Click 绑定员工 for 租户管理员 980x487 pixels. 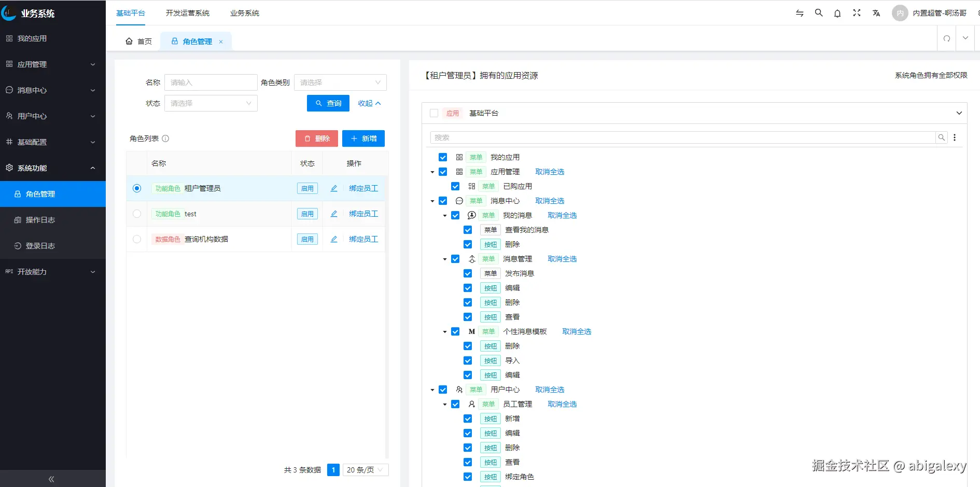[363, 188]
